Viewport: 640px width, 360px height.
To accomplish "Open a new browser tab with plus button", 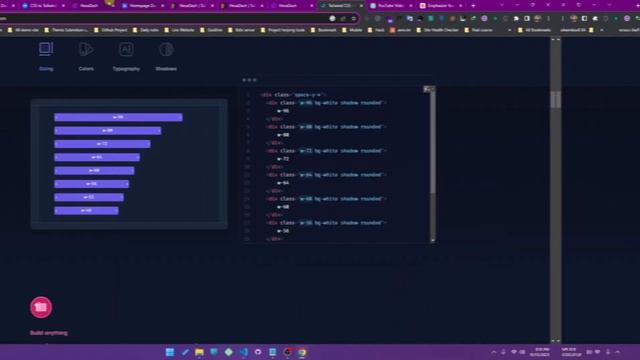I will point(473,6).
